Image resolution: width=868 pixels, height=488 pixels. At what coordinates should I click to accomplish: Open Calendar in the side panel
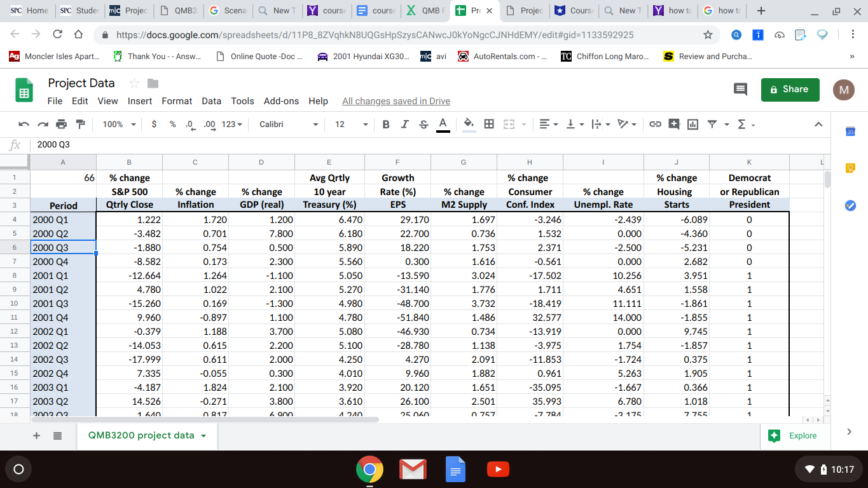[851, 132]
